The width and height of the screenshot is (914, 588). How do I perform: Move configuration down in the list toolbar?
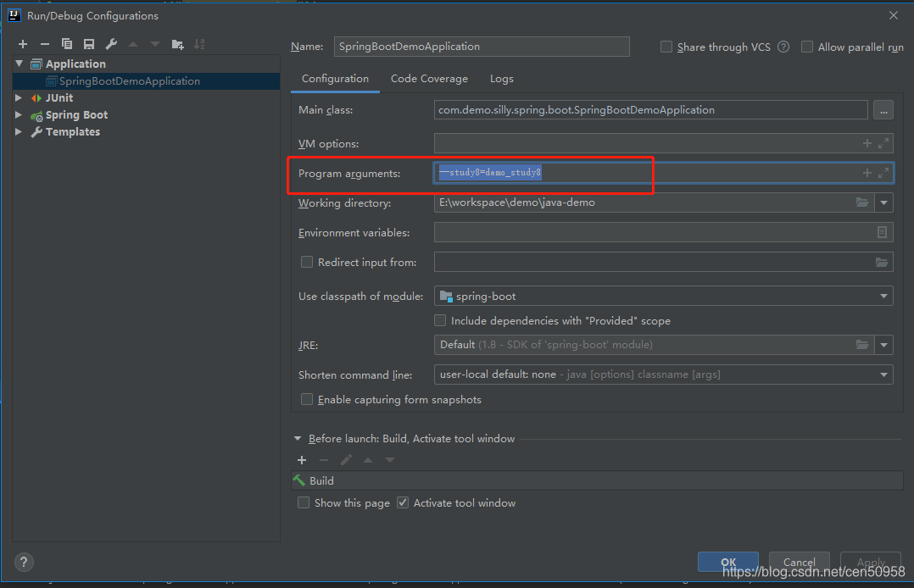pyautogui.click(x=155, y=44)
